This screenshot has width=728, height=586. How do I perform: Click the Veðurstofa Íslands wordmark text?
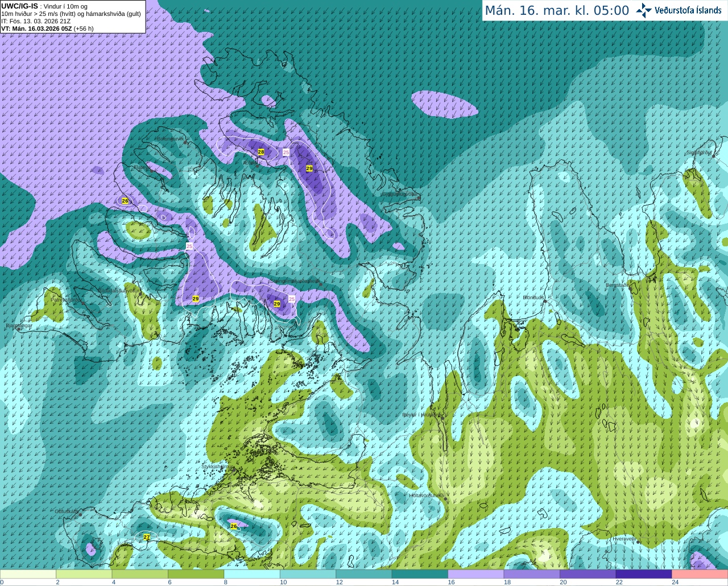point(688,10)
